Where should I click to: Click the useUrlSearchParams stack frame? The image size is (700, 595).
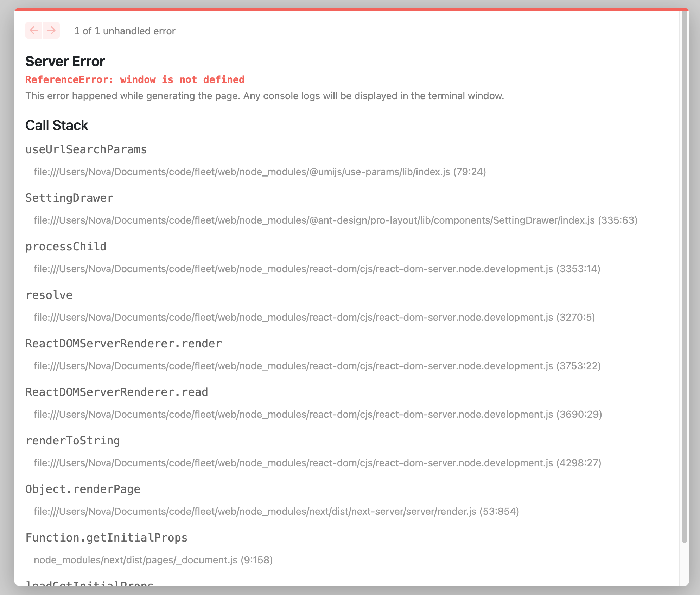[85, 149]
